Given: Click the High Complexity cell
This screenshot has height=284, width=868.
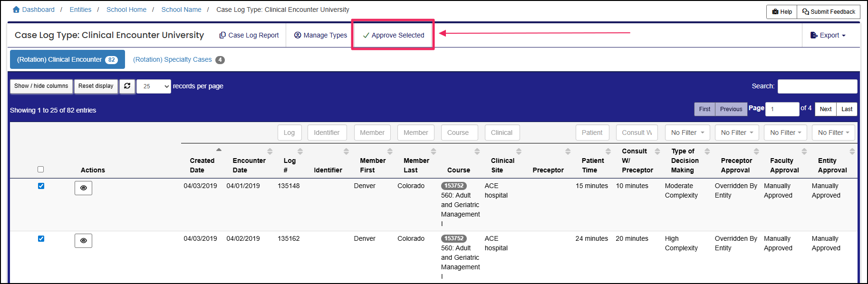Looking at the screenshot, I should tap(681, 243).
